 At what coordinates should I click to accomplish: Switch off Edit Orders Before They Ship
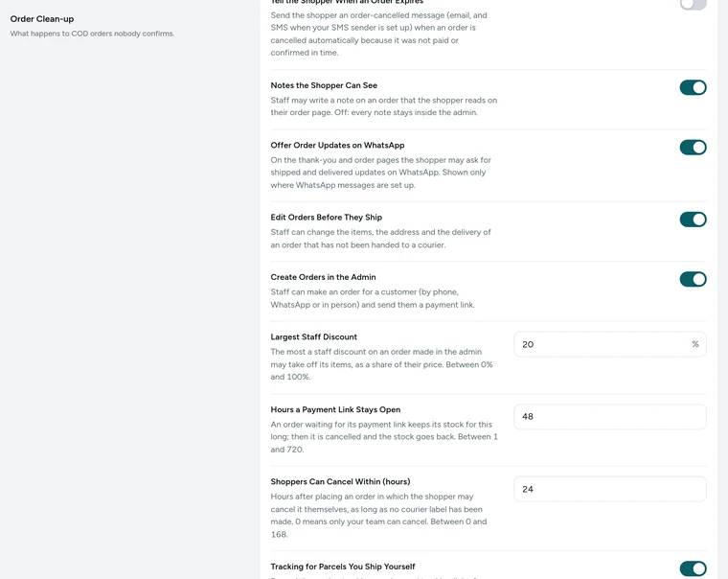point(693,220)
